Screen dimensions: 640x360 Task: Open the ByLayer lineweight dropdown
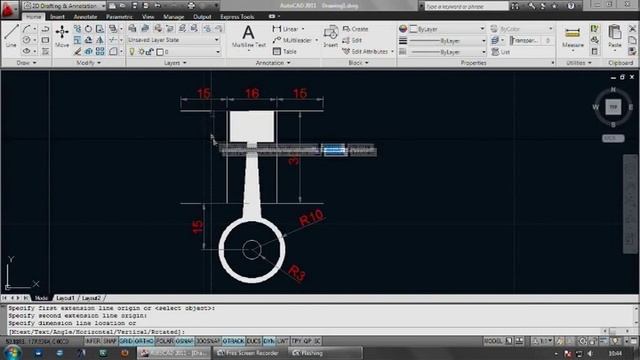(x=447, y=41)
